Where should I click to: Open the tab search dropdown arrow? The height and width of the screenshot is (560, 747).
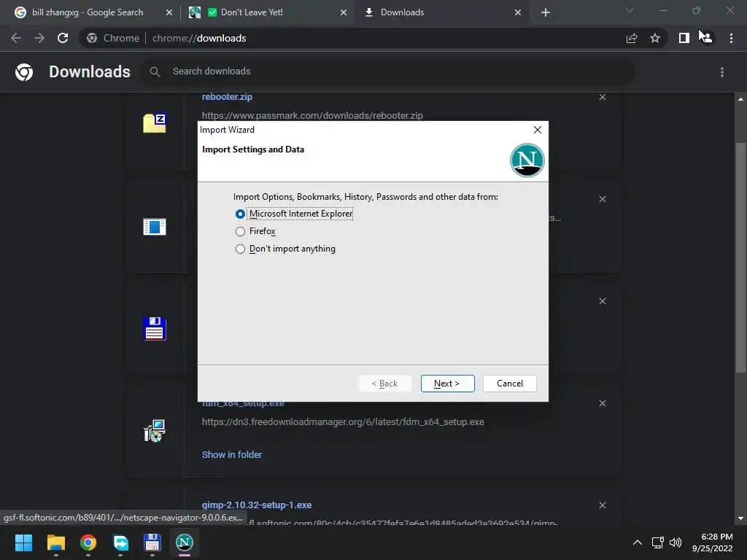[x=630, y=10]
